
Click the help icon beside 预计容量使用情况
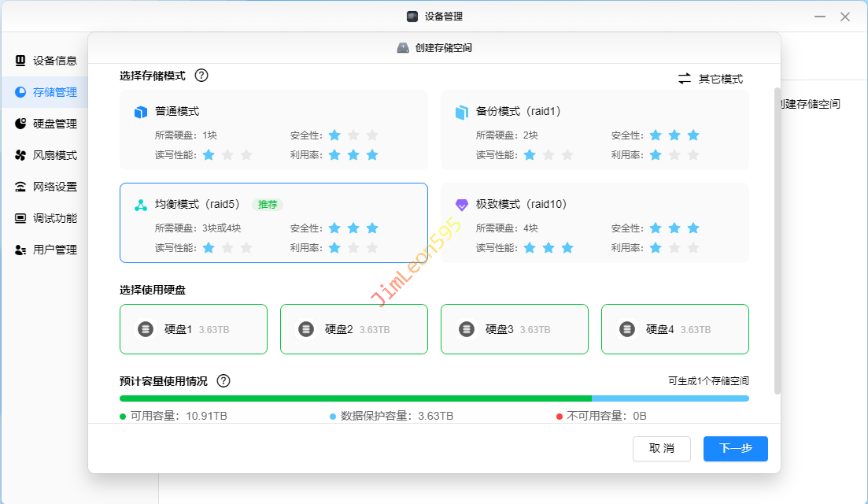click(223, 381)
